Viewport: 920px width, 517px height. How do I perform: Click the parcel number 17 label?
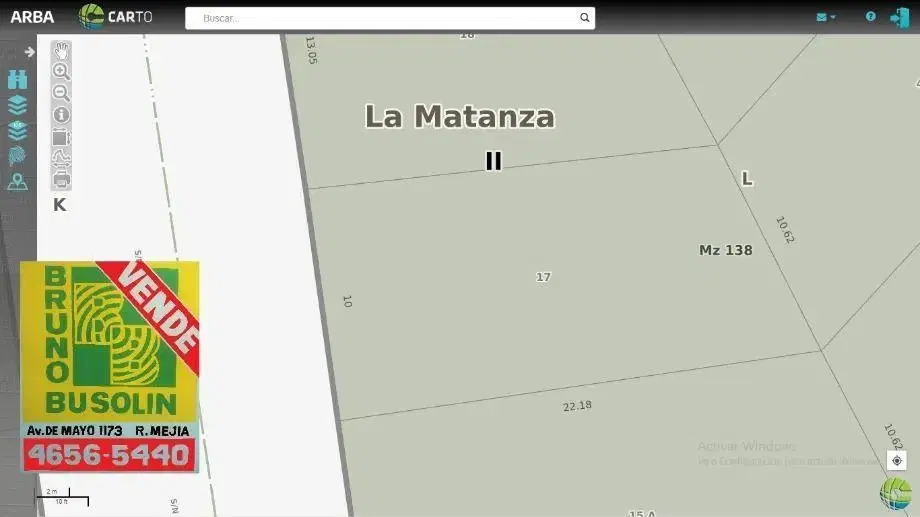click(543, 277)
